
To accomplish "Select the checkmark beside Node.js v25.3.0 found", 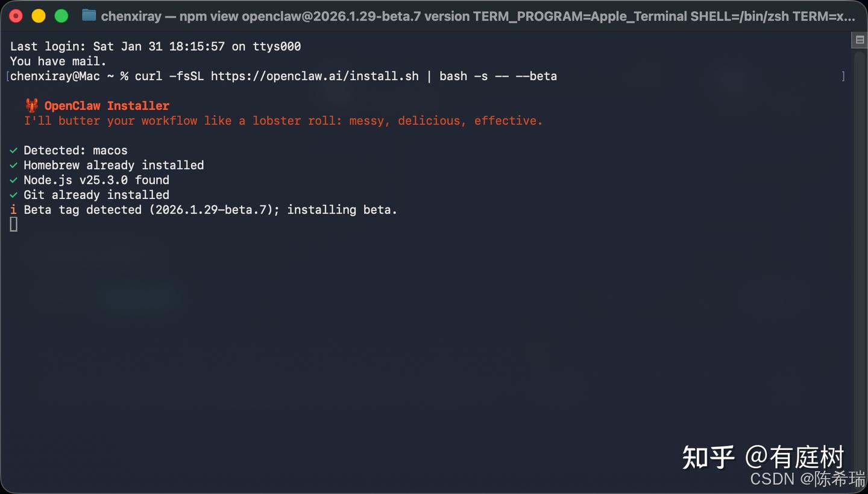I will click(14, 180).
